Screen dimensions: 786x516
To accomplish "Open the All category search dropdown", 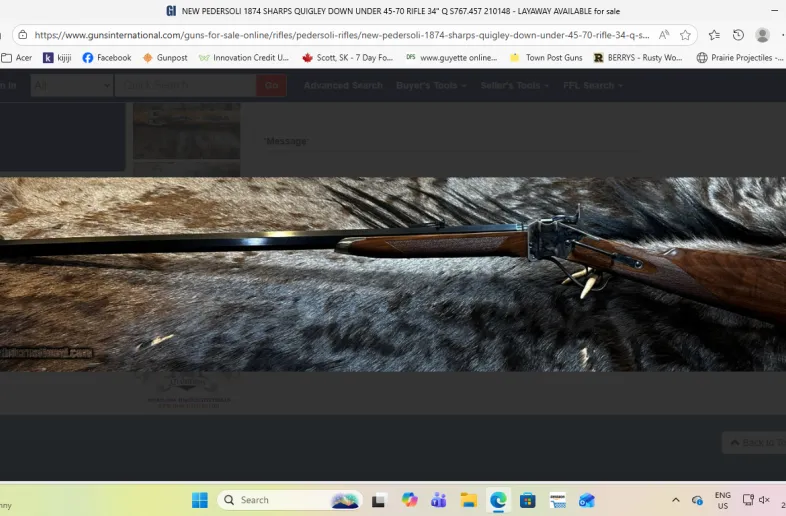I will [71, 86].
